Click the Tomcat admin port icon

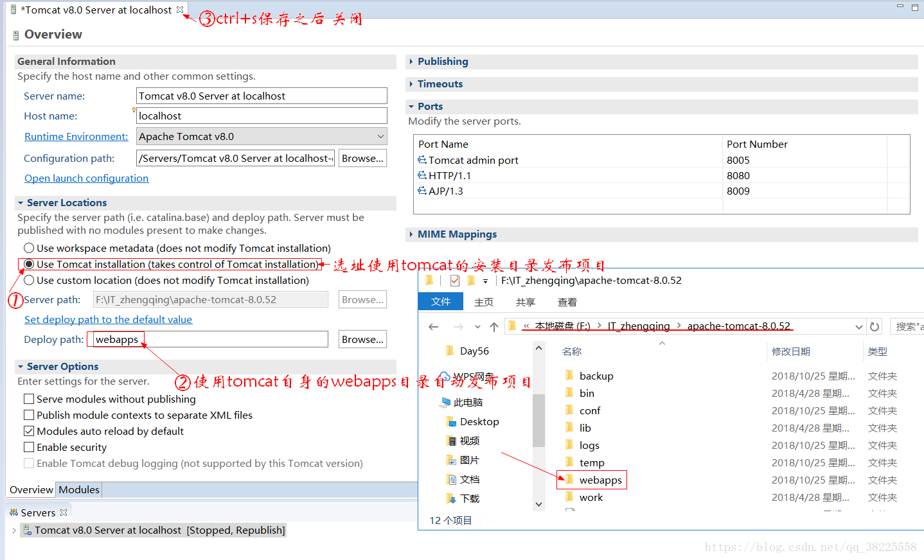[x=422, y=160]
